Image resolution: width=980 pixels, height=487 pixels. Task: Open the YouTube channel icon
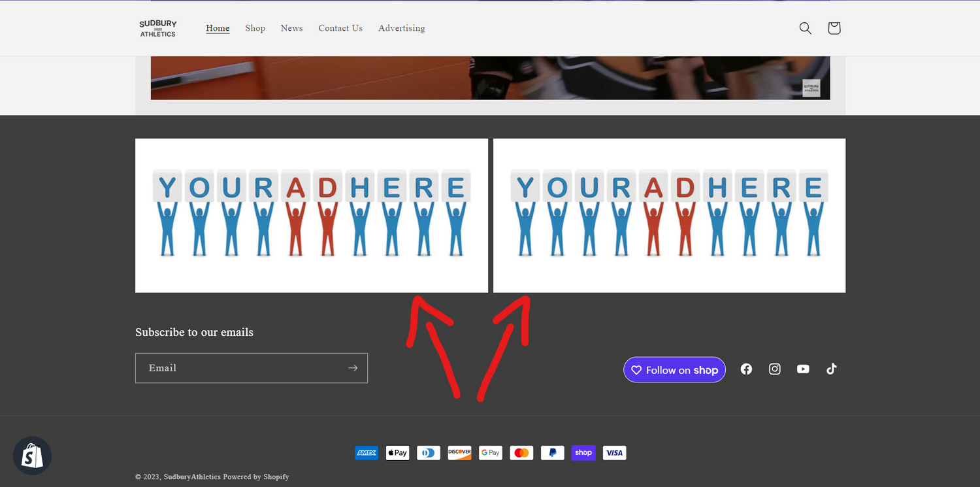tap(803, 369)
